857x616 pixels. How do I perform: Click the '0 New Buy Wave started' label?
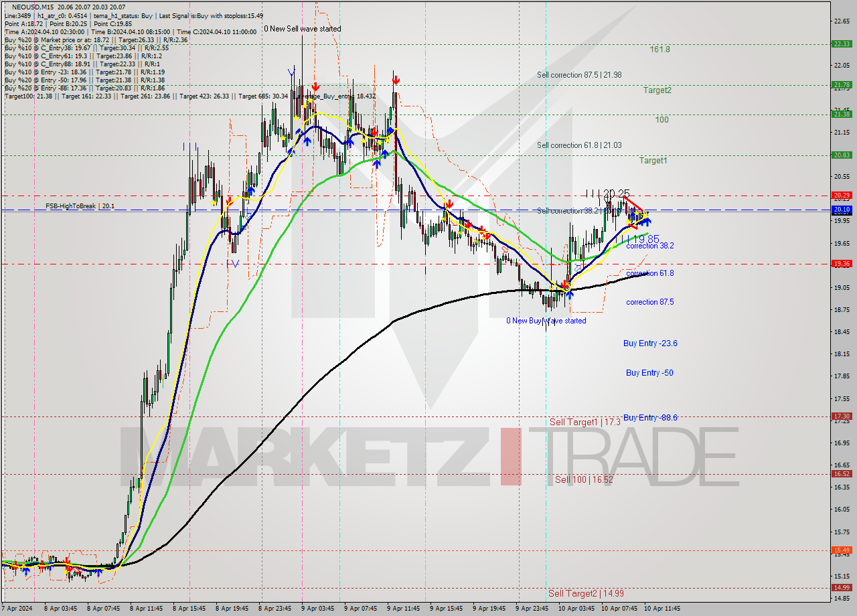(x=546, y=321)
